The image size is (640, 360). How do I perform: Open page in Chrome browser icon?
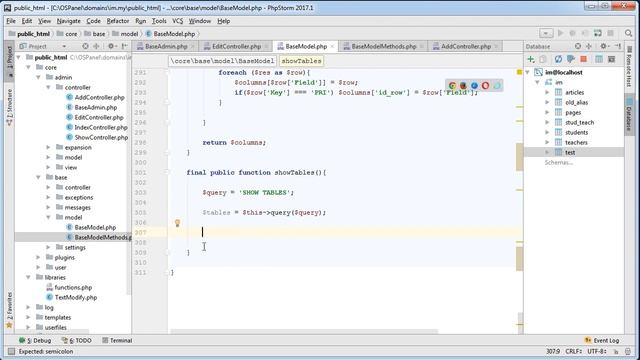click(x=452, y=86)
